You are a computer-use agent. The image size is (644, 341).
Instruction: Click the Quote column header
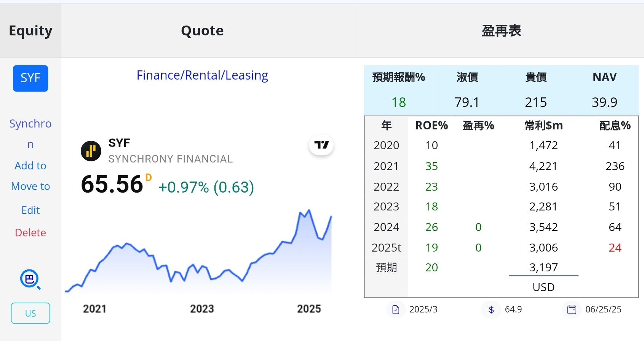(202, 30)
